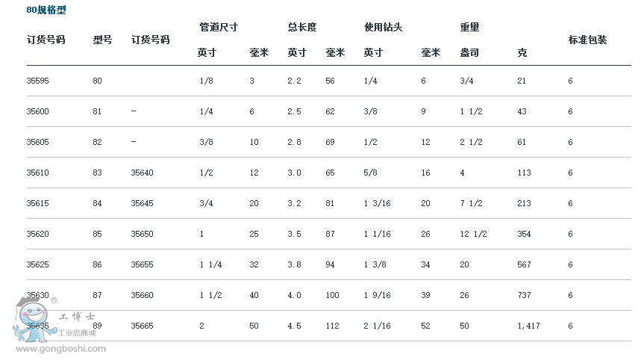Select order number 35595 cell

(x=37, y=81)
